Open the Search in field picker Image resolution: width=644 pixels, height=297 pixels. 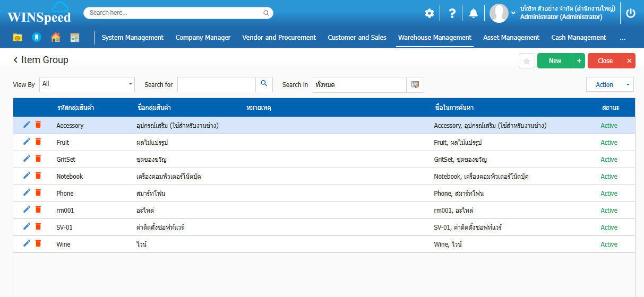415,84
